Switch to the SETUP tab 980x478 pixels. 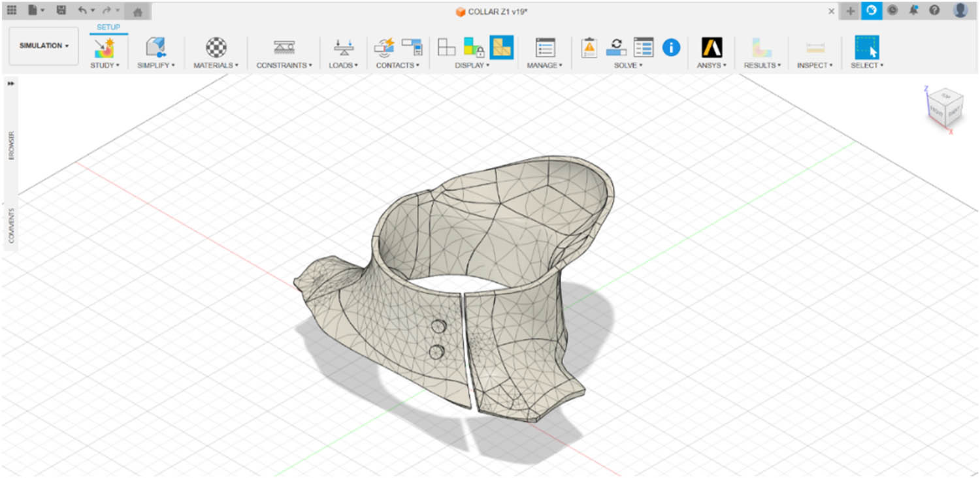(x=108, y=27)
